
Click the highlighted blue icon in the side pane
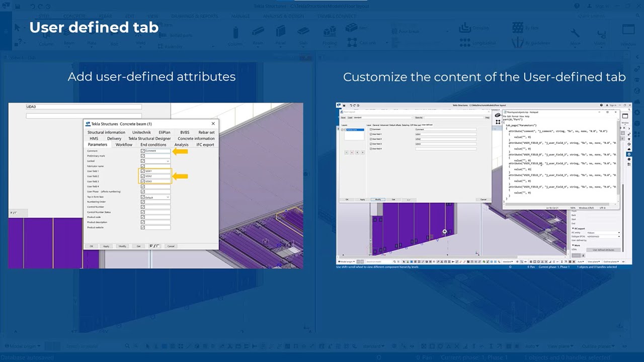pos(629,154)
